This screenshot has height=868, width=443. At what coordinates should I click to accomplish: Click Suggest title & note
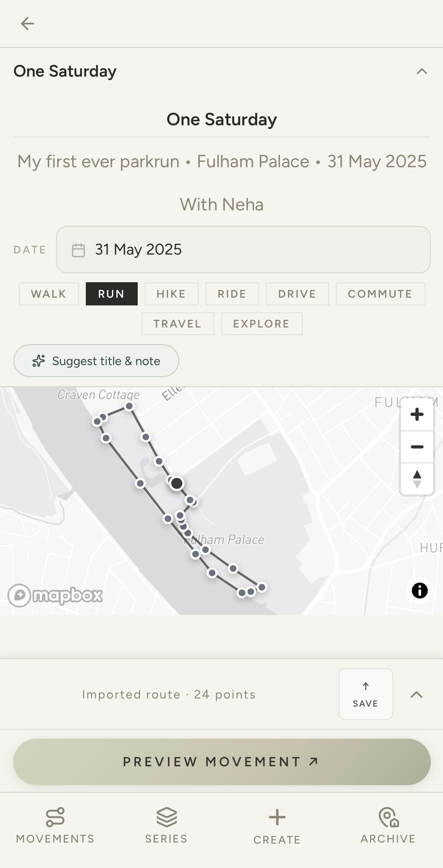click(96, 361)
